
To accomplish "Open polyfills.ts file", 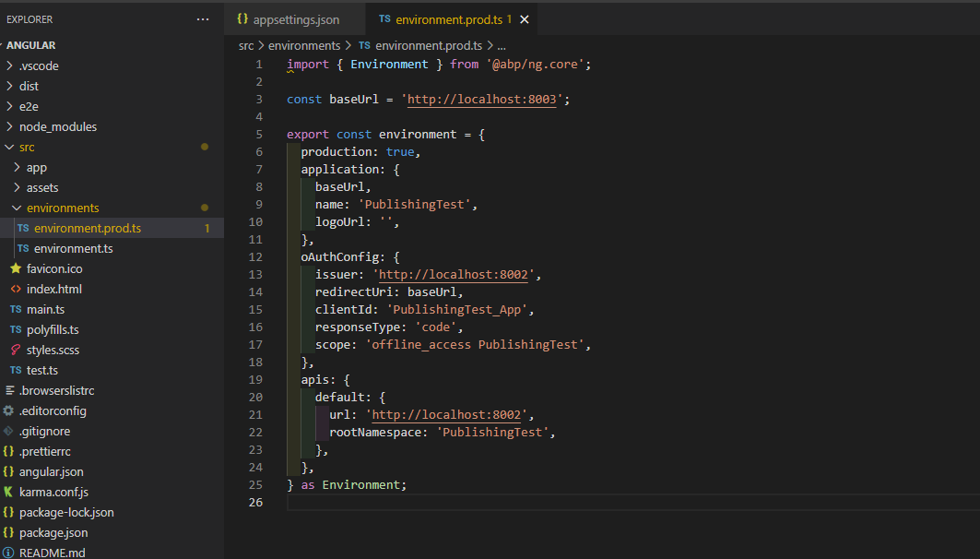I will tap(53, 330).
